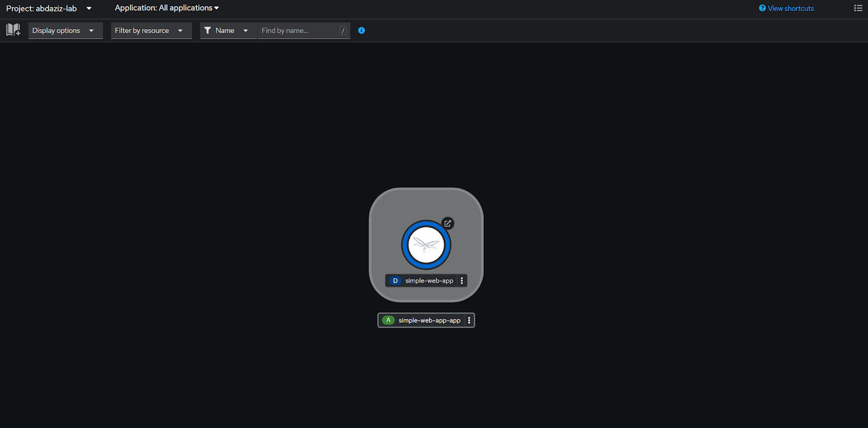Click the question mark help icon

point(762,8)
